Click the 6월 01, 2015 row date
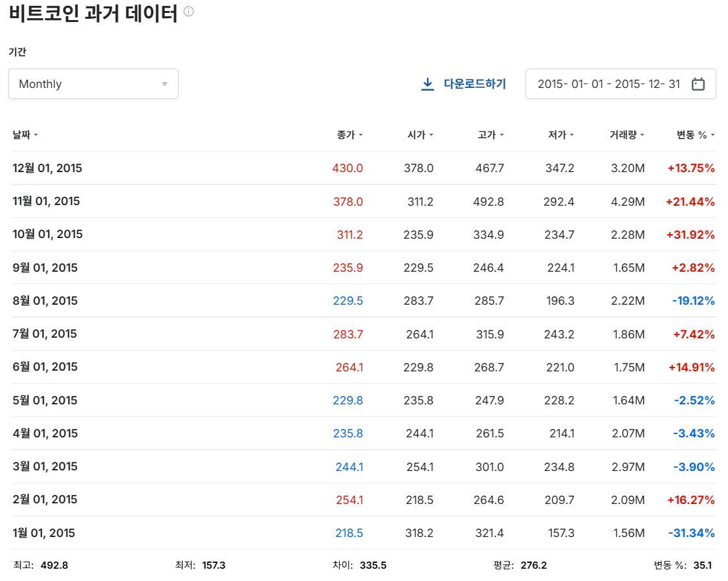 pos(44,367)
